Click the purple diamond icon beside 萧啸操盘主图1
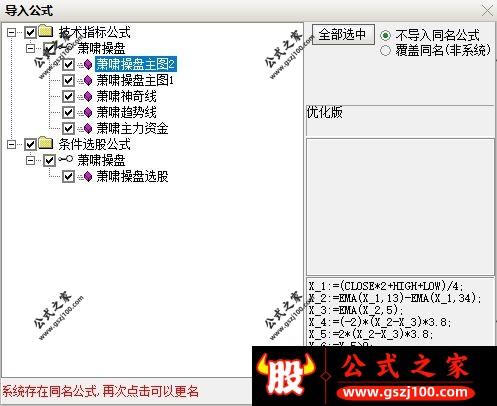This screenshot has height=406, width=497. coord(88,80)
